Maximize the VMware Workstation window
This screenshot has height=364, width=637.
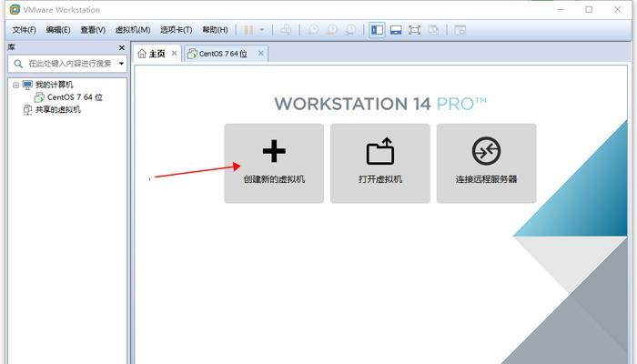coord(589,9)
